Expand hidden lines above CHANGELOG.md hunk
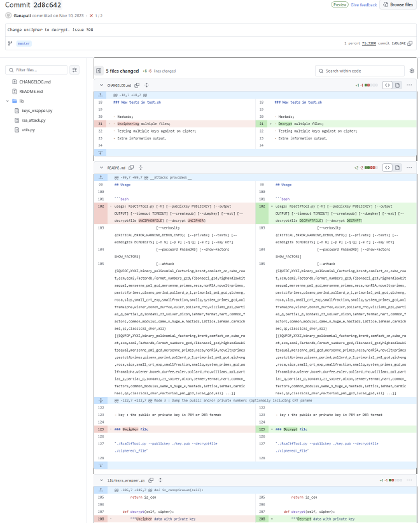The image size is (420, 523). (99, 93)
